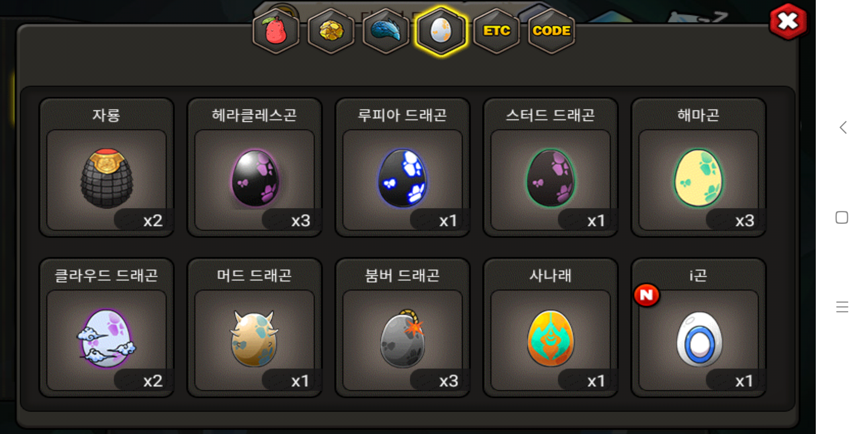This screenshot has width=868, height=434.
Task: Close the inventory with red X
Action: 788,21
